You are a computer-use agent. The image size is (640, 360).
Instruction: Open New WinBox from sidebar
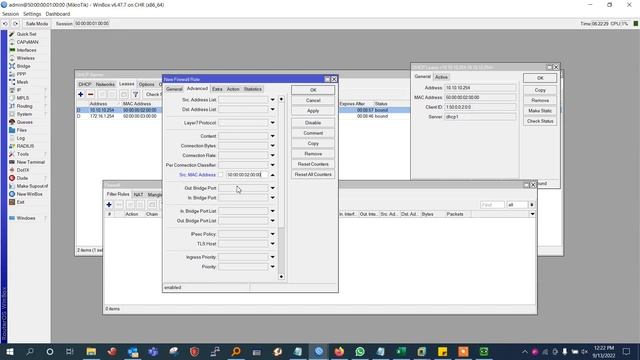pos(29,194)
